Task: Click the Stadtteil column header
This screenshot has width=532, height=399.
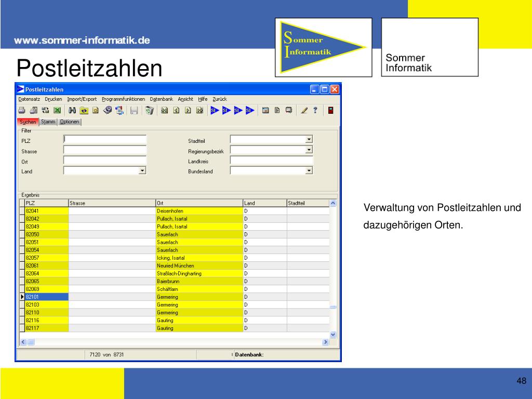Action: tap(308, 203)
